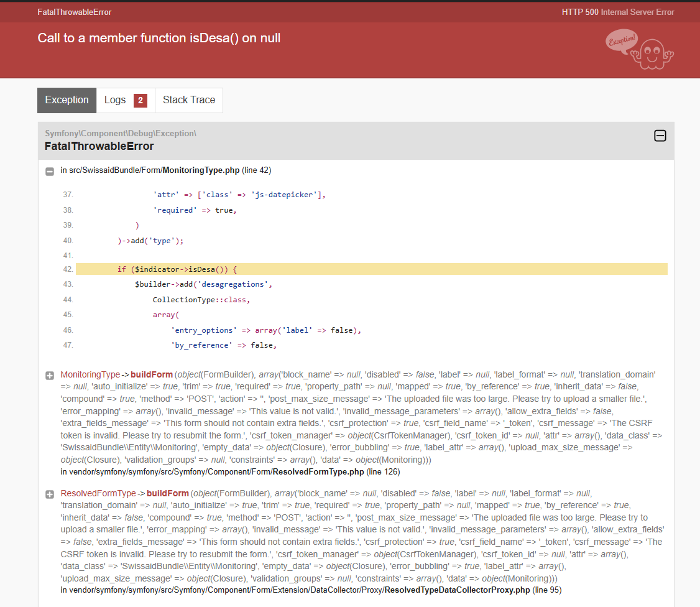The image size is (700, 607).
Task: Click code line 47 'by_reference' => false
Action: point(224,345)
